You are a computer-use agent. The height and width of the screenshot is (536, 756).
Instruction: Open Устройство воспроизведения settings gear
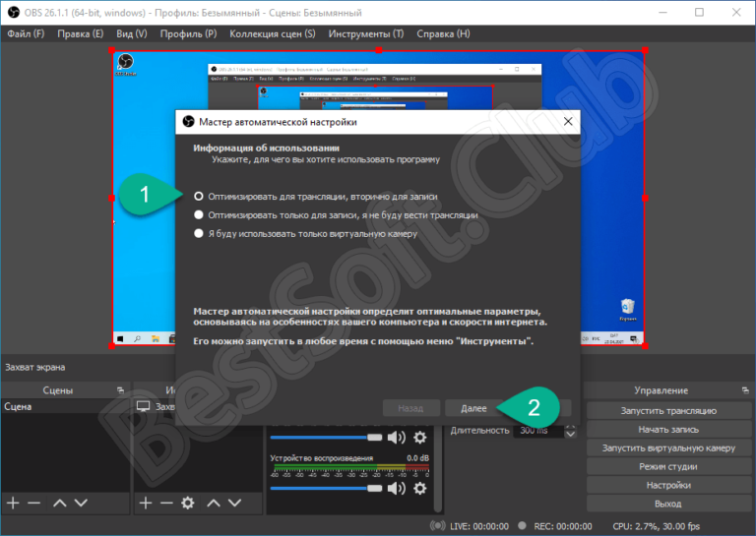click(x=420, y=489)
